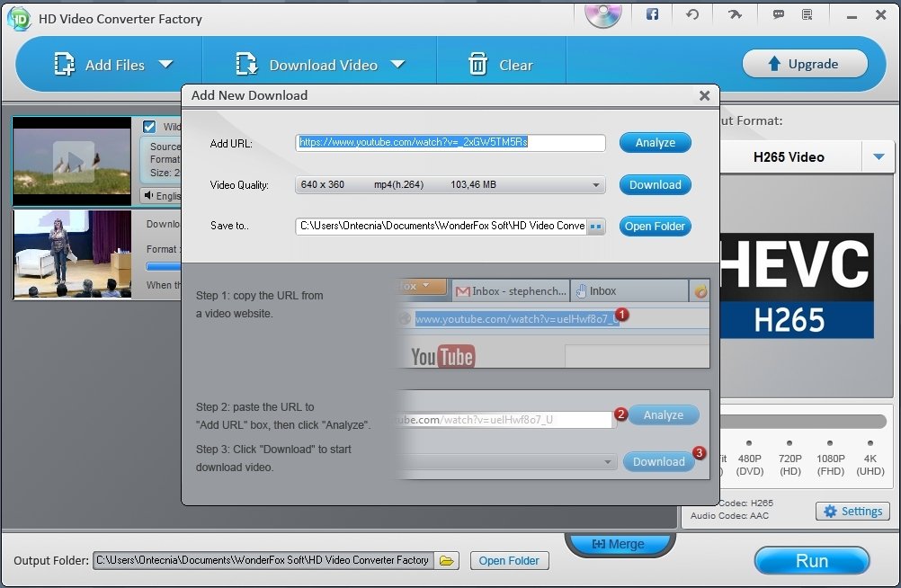Image resolution: width=901 pixels, height=588 pixels.
Task: Close the Add New Download dialog
Action: coord(704,96)
